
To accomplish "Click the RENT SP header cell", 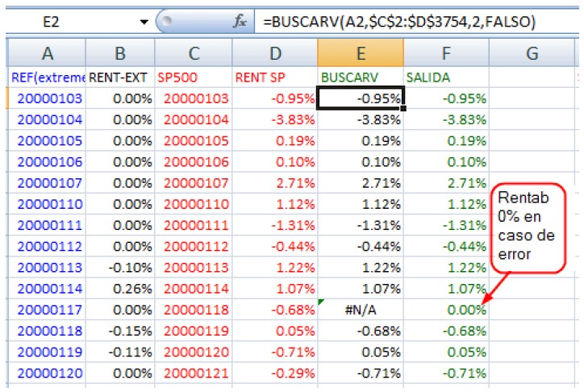I will [x=275, y=77].
